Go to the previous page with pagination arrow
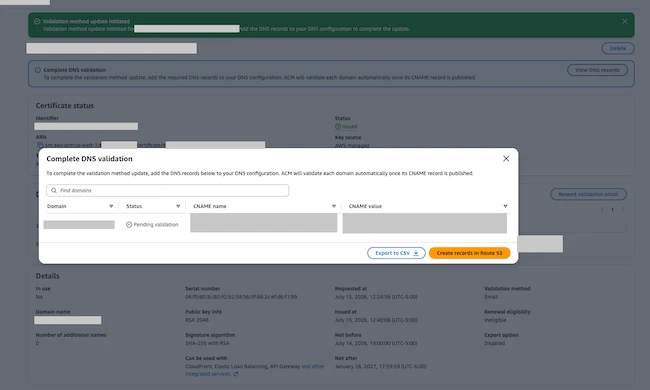The height and width of the screenshot is (390, 650). coord(602,210)
